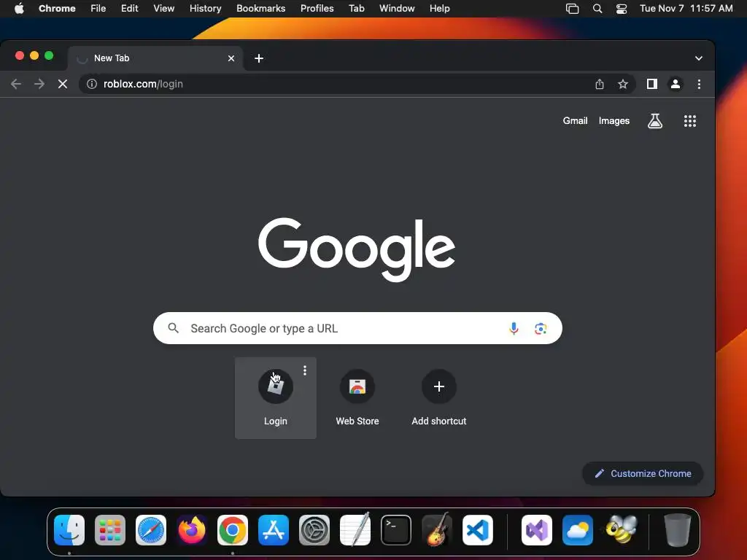Click the Chrome icon in the Dock
The width and height of the screenshot is (747, 560).
click(x=233, y=530)
